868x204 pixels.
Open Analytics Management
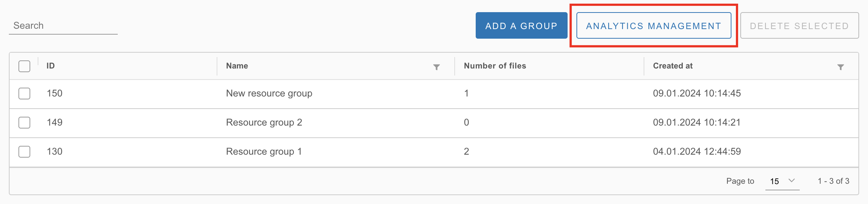coord(654,26)
